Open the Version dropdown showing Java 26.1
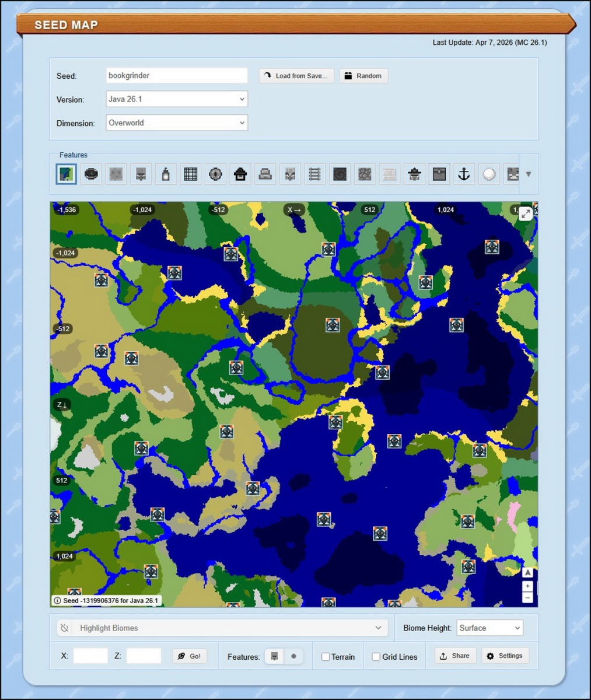The height and width of the screenshot is (700, 591). point(176,99)
